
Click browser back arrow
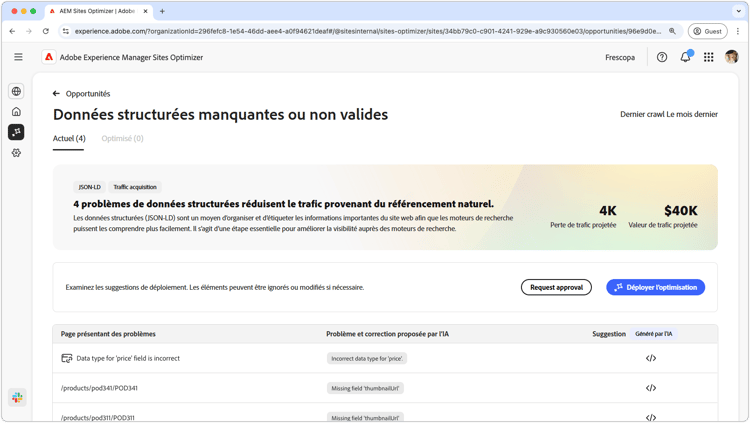pyautogui.click(x=12, y=31)
